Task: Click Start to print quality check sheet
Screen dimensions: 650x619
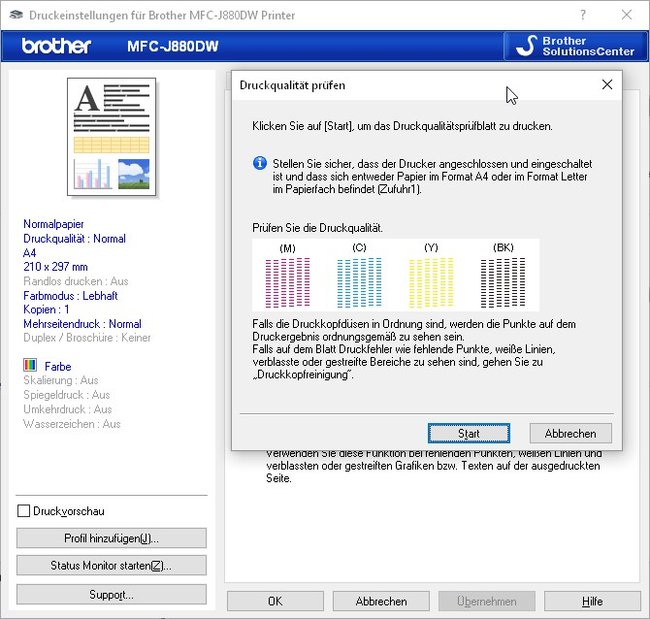Action: [x=468, y=433]
